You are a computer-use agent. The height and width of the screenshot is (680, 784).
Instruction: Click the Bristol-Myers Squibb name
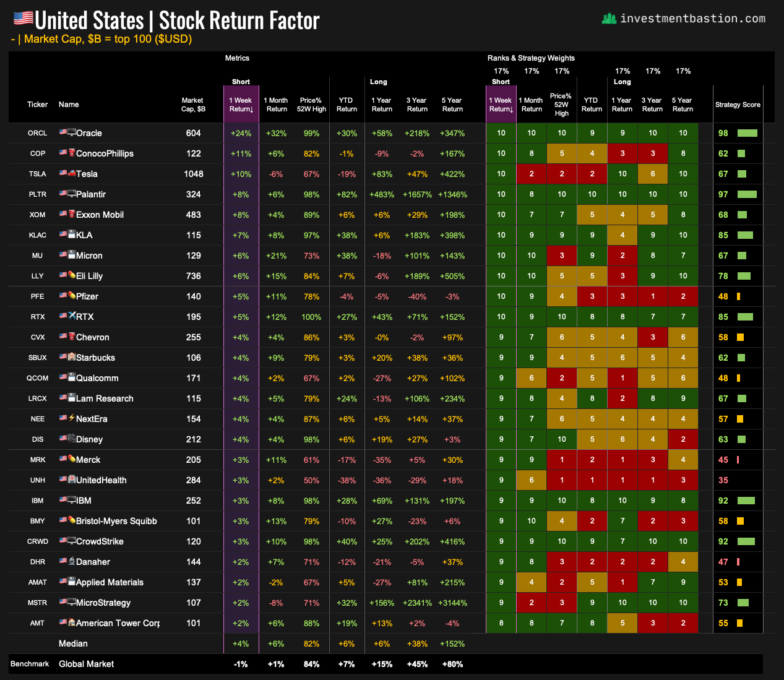click(116, 521)
